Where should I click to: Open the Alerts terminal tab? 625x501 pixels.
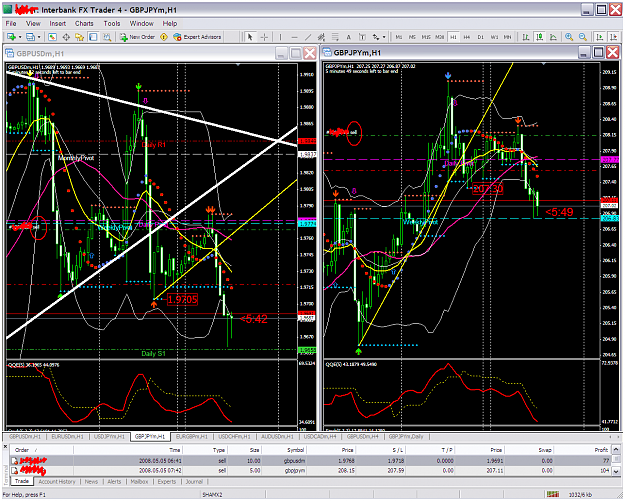click(114, 481)
